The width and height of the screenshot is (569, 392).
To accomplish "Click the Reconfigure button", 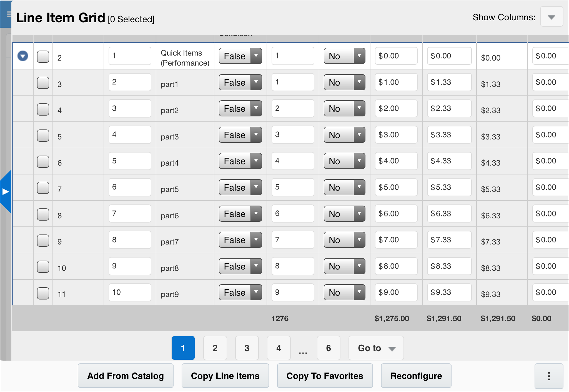I will [416, 376].
